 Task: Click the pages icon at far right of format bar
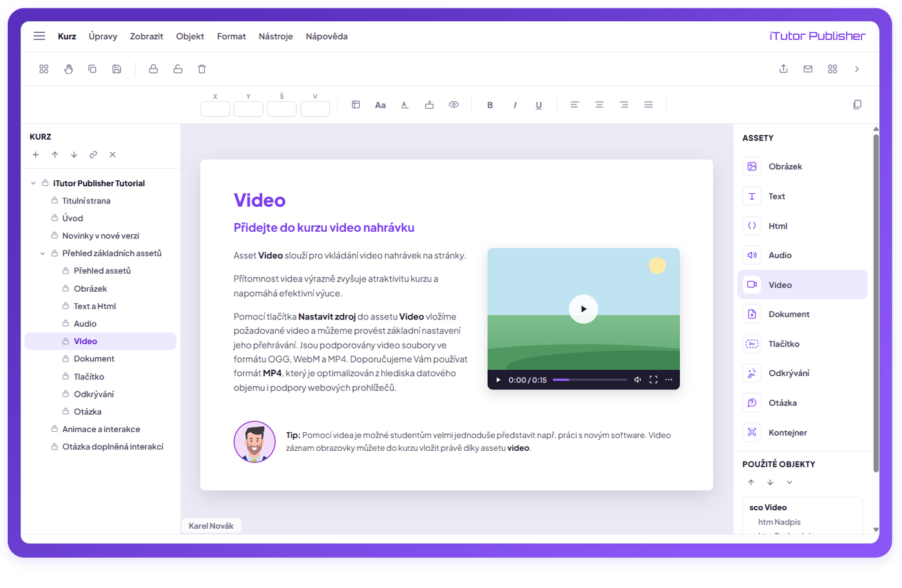tap(857, 104)
